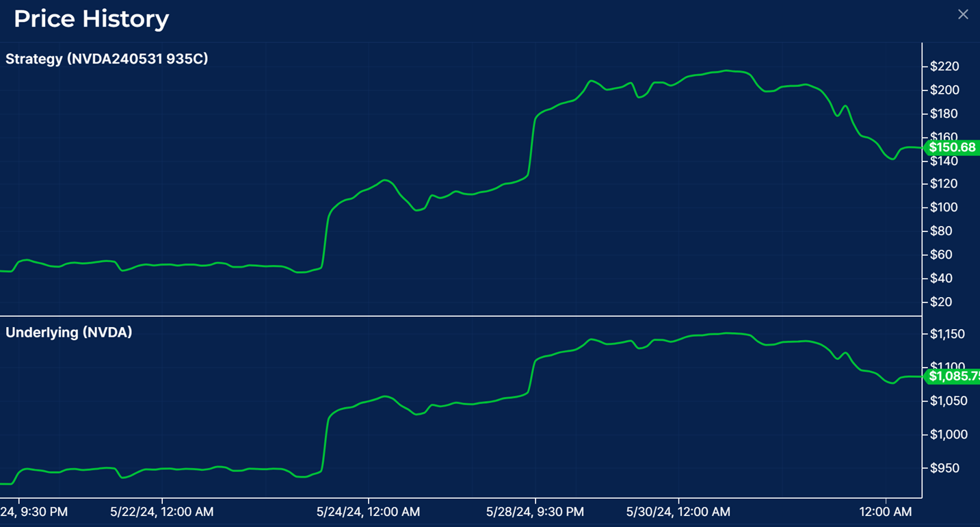Click the $120 strategy axis label
The height and width of the screenshot is (527, 980).
pos(944,184)
